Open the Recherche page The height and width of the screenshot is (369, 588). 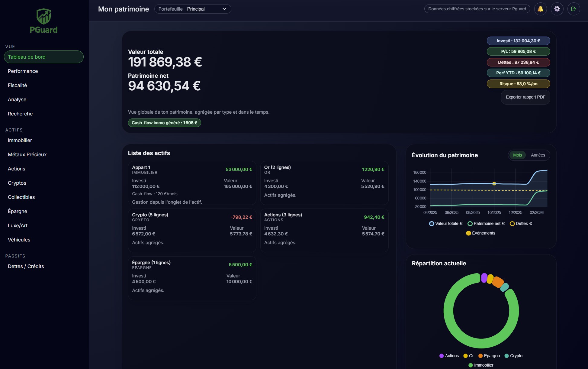(x=20, y=114)
